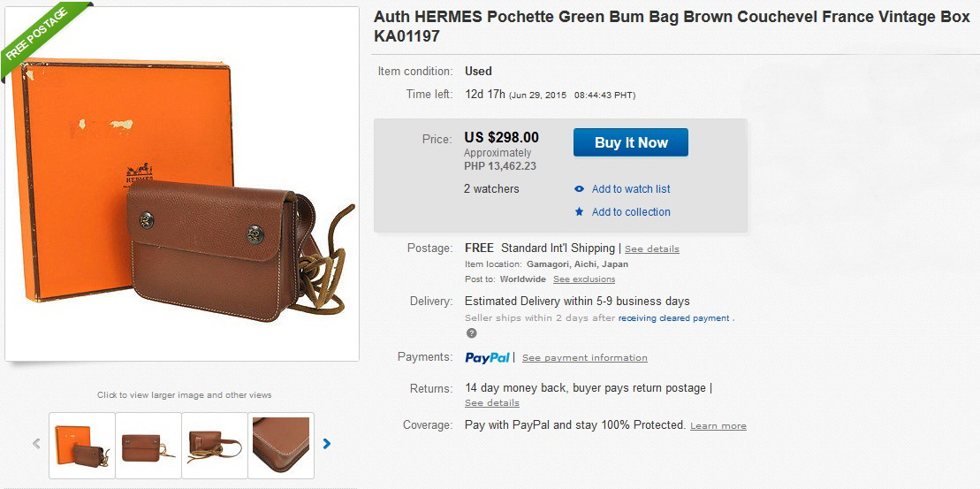
Task: Select first thumbnail showing bag with orange box
Action: pos(82,445)
